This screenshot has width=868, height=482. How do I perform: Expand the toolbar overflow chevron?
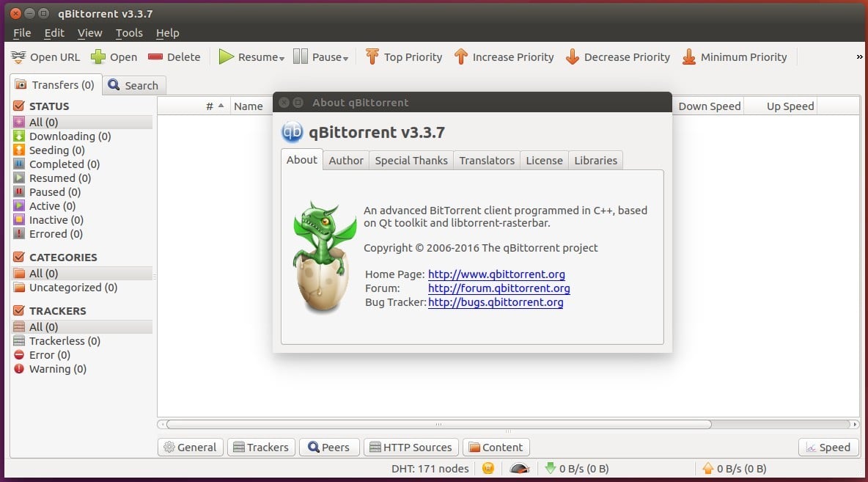(859, 56)
